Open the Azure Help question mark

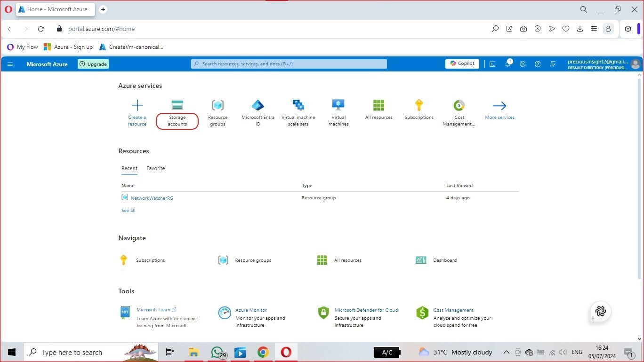[x=538, y=64]
